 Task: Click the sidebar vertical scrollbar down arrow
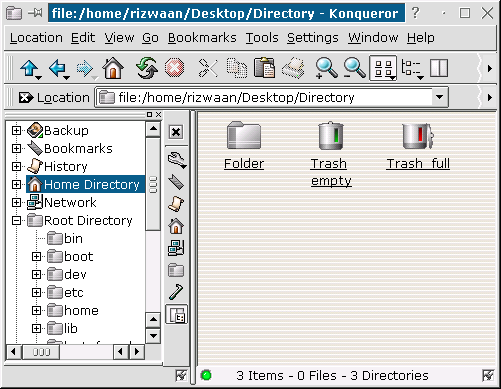click(x=153, y=336)
